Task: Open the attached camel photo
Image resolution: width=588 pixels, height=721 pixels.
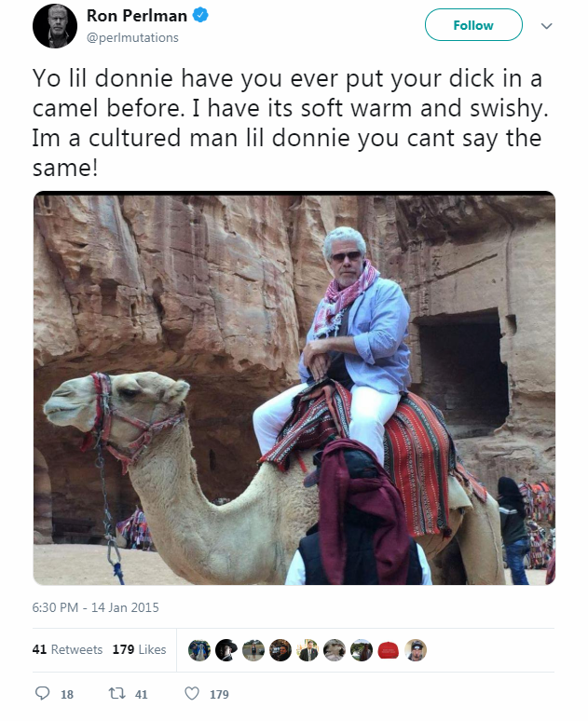Action: click(294, 388)
